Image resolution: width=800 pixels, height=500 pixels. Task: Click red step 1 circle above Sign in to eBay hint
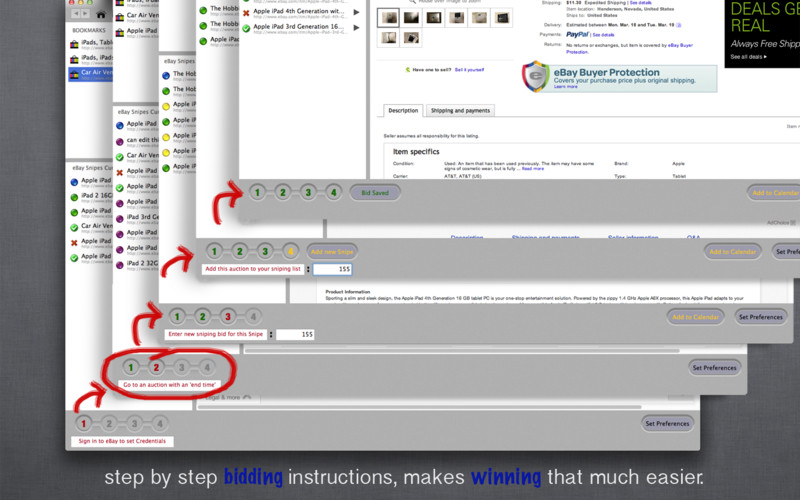tap(84, 423)
